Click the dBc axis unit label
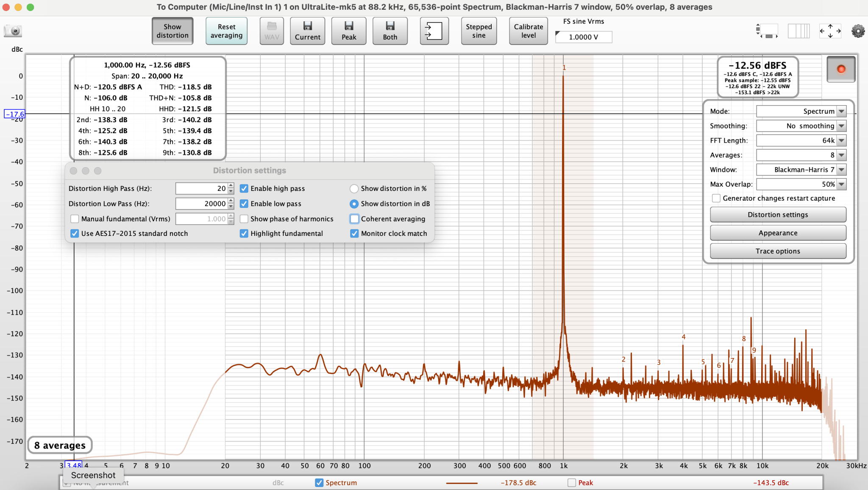This screenshot has width=868, height=490. [17, 49]
